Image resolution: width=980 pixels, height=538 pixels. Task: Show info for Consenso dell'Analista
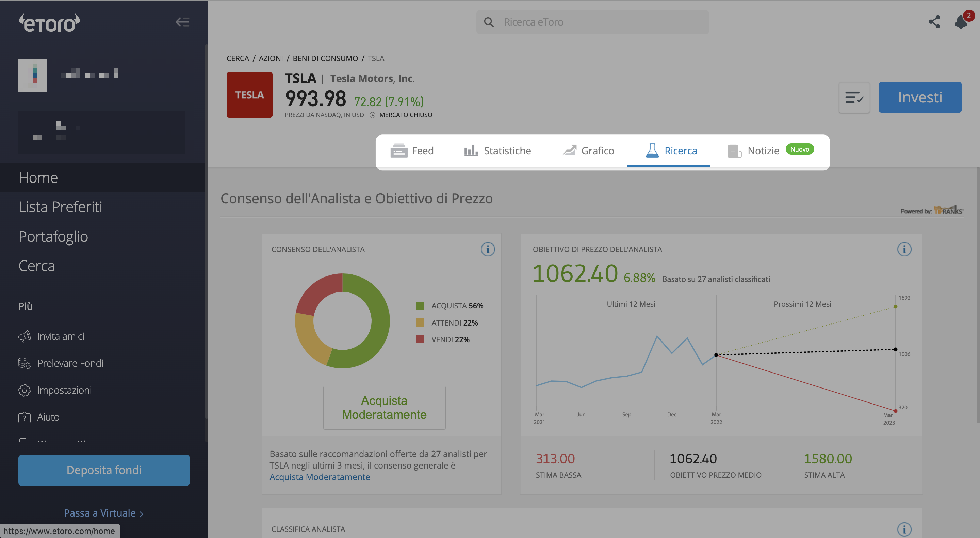click(x=488, y=249)
